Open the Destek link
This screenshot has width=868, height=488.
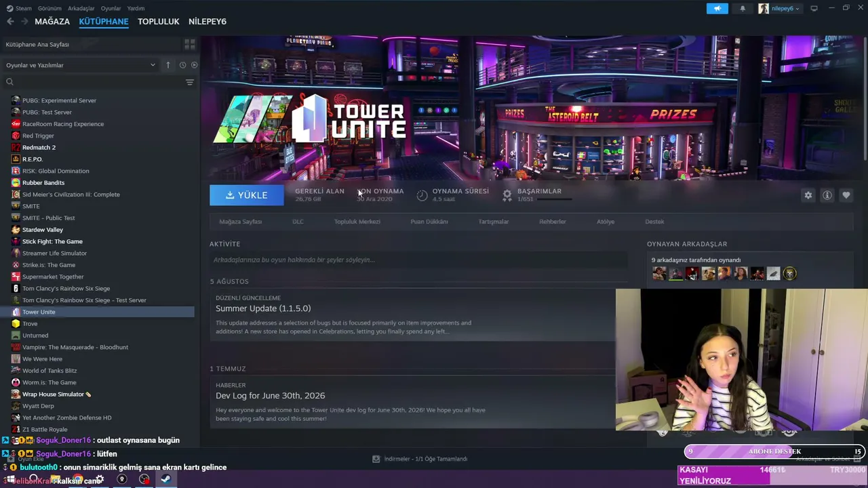click(654, 222)
